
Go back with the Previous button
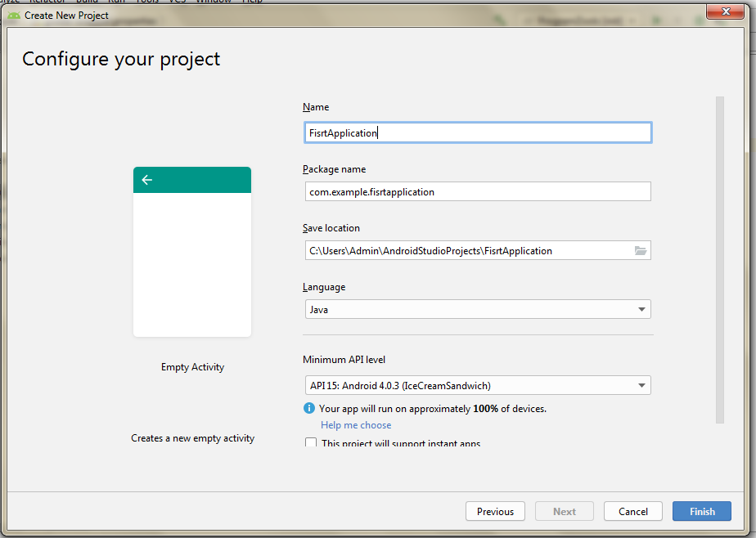[x=495, y=512]
